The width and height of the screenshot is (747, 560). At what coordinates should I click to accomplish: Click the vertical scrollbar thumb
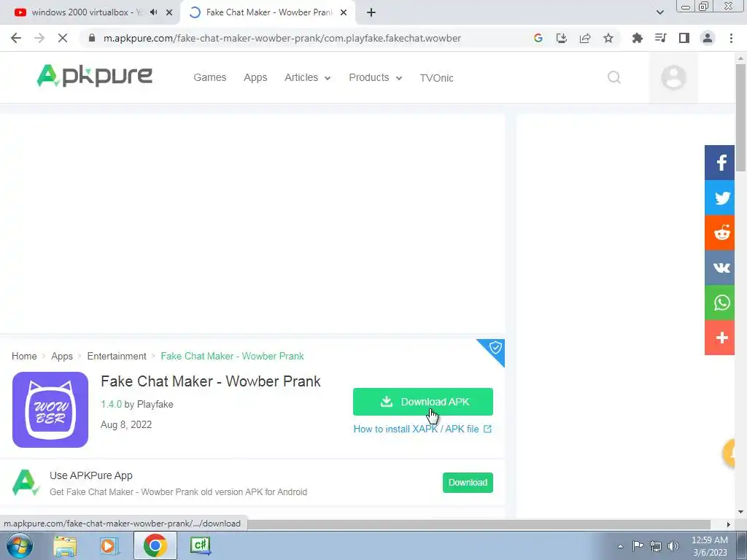coord(741,117)
